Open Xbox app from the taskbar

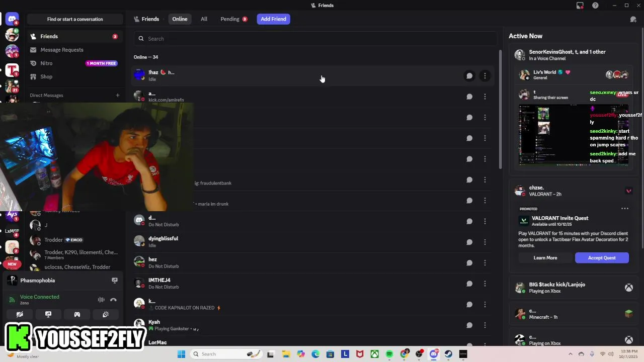pyautogui.click(x=375, y=354)
